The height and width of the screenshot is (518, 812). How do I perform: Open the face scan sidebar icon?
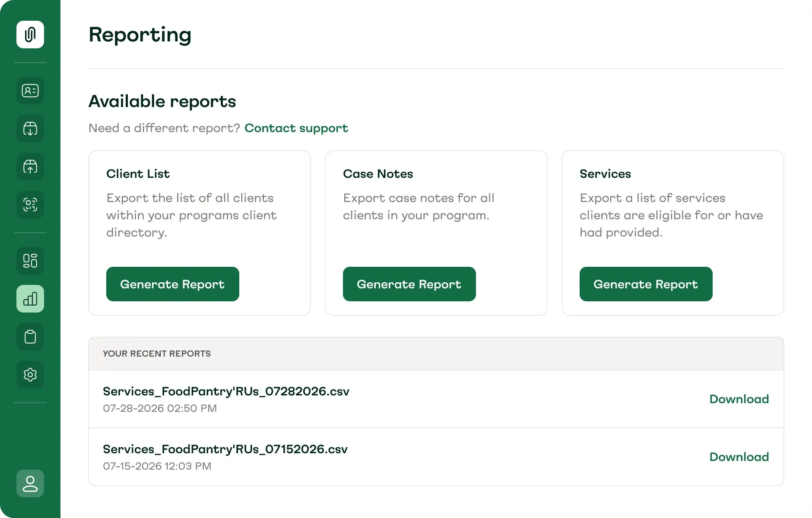(x=30, y=205)
